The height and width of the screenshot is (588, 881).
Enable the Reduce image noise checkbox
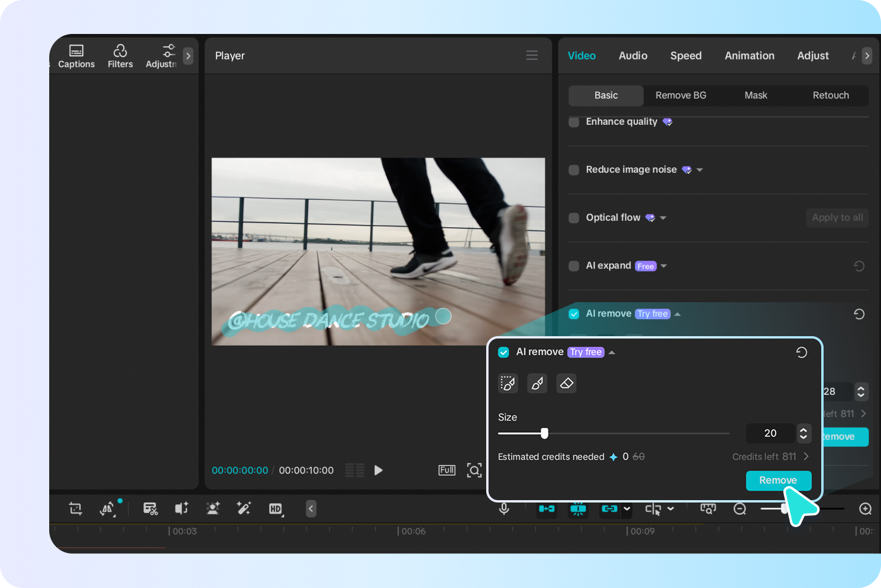[574, 170]
